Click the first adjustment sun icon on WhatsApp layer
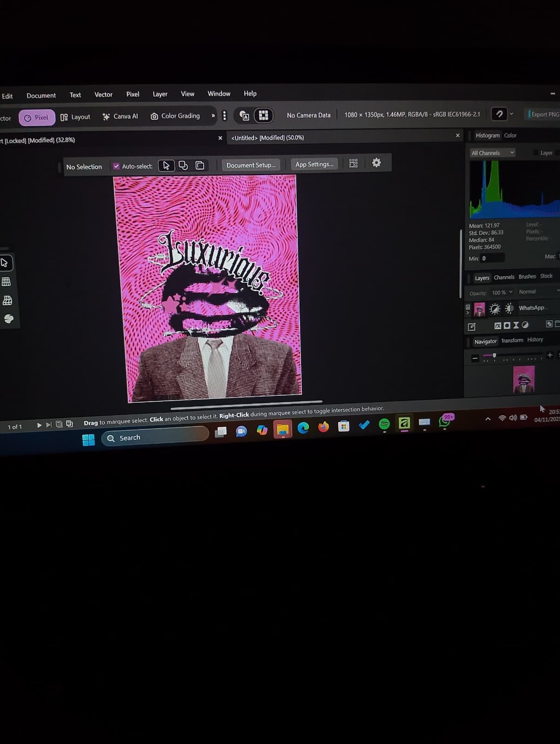The width and height of the screenshot is (560, 744). point(495,309)
